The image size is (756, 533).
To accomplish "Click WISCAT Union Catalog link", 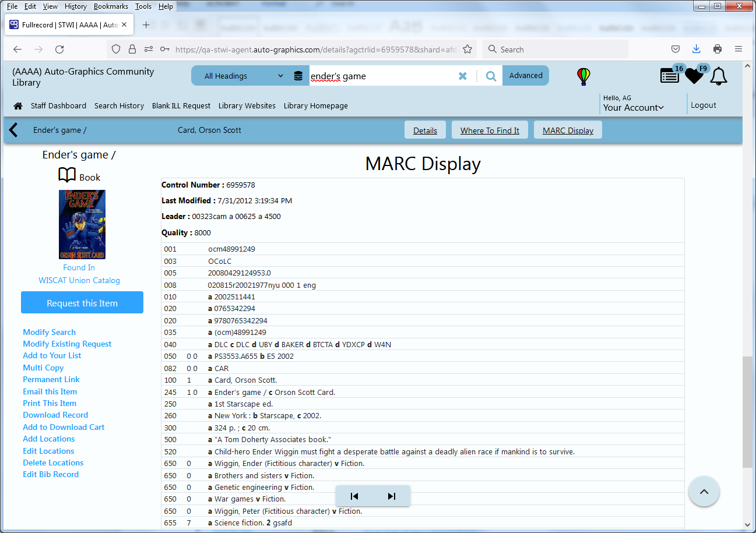I will coord(79,280).
